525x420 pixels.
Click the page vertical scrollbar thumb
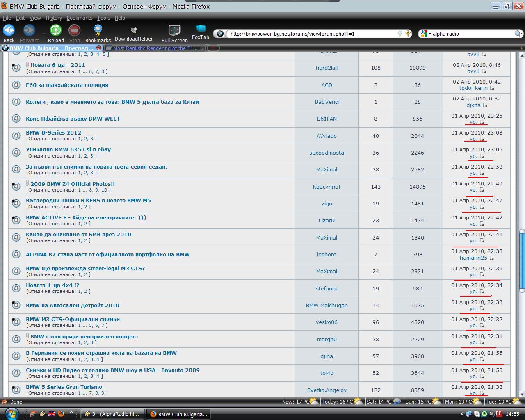[522, 260]
